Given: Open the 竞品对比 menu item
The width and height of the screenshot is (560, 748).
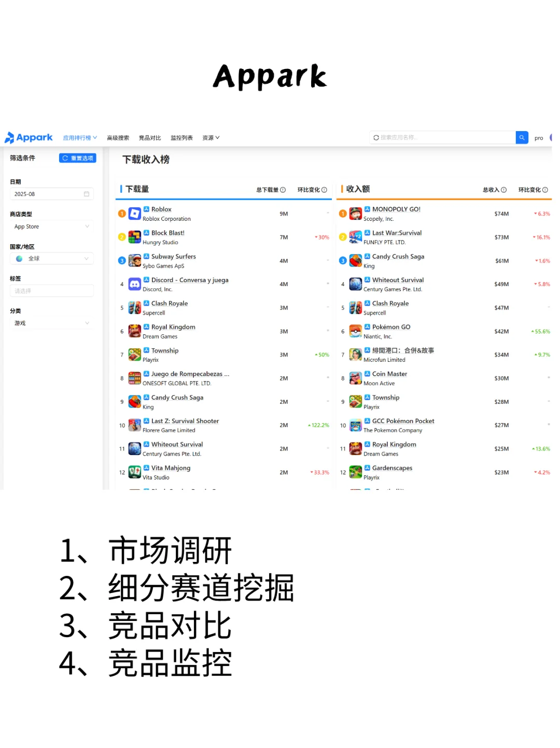Looking at the screenshot, I should coord(150,138).
